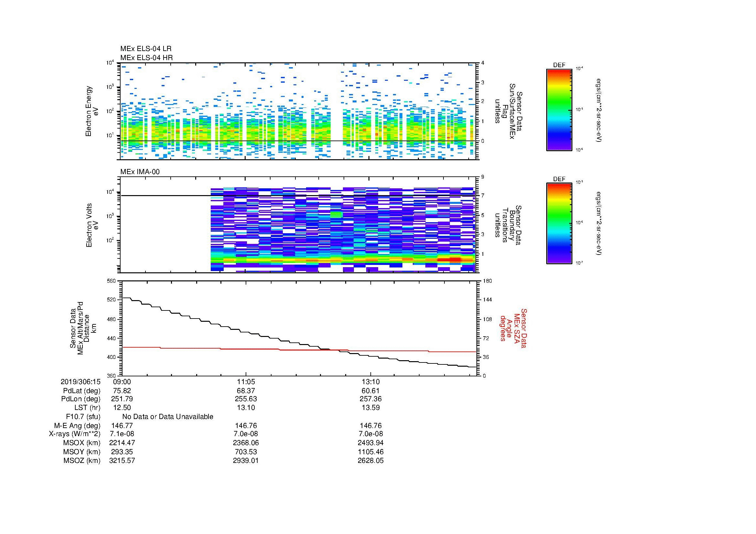This screenshot has height=534, width=756.
Task: Click the LST value 13.59
Action: [x=371, y=408]
